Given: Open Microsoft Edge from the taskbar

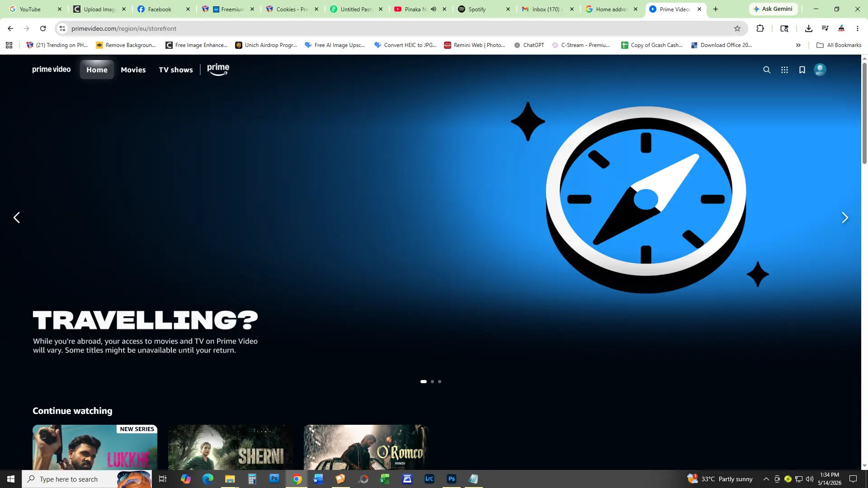Looking at the screenshot, I should point(208,479).
